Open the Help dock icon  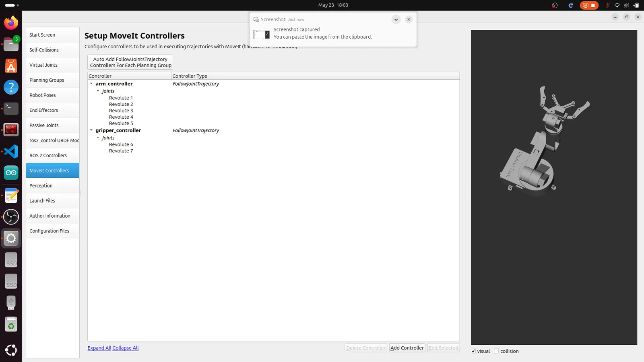11,87
